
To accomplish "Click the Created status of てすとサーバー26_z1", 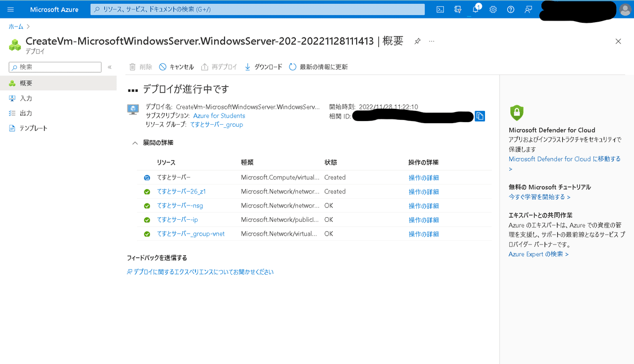I will tap(335, 192).
